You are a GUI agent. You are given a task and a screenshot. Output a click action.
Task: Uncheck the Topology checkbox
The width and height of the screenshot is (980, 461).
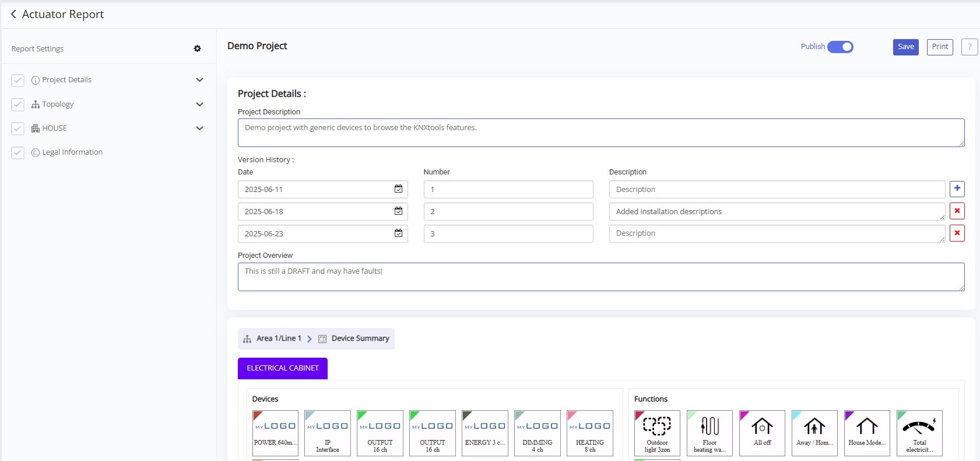18,104
